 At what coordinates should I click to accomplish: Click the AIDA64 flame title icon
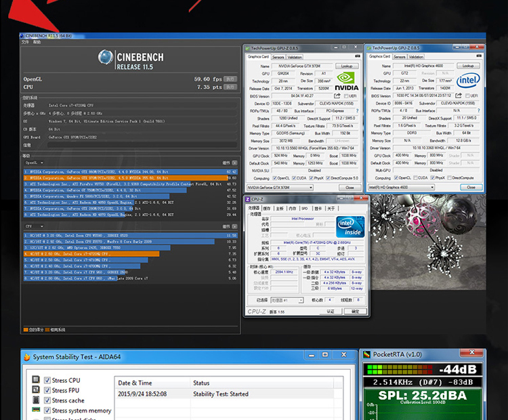pos(27,357)
